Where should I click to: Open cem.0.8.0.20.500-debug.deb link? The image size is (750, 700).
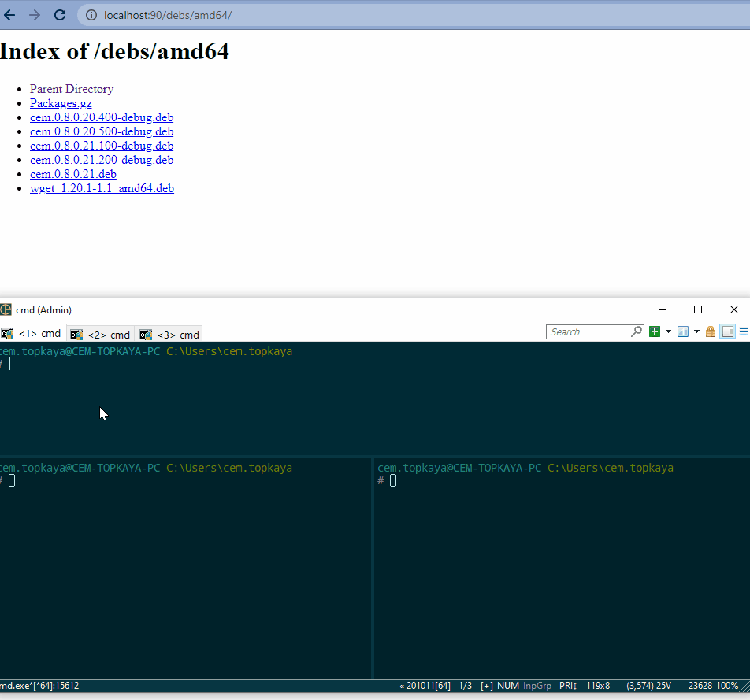point(102,131)
